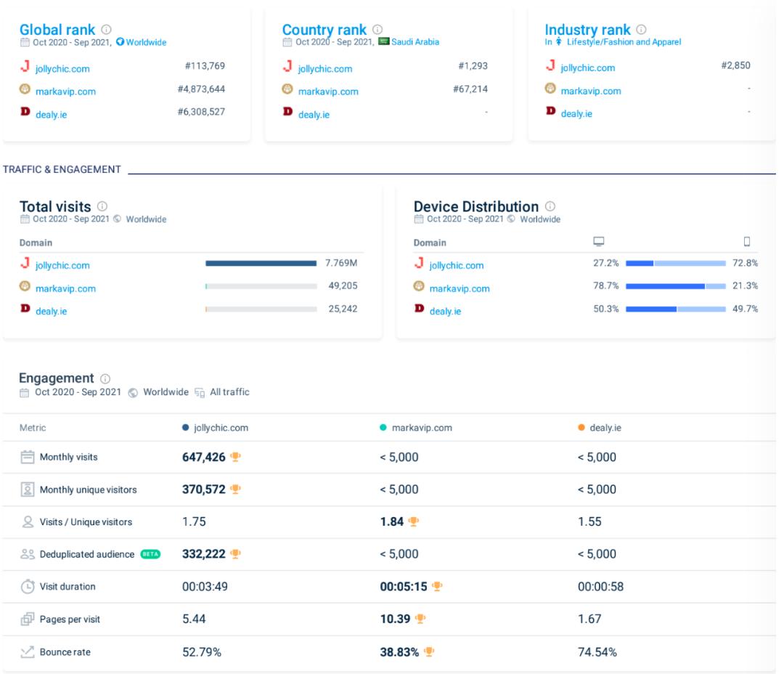Click the Monthly visits calendar icon
This screenshot has height=674, width=784.
tap(28, 457)
